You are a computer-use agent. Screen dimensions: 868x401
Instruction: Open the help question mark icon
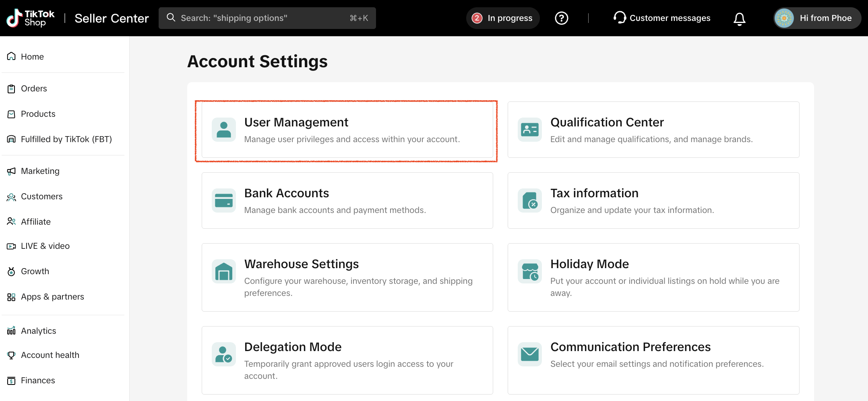click(561, 18)
